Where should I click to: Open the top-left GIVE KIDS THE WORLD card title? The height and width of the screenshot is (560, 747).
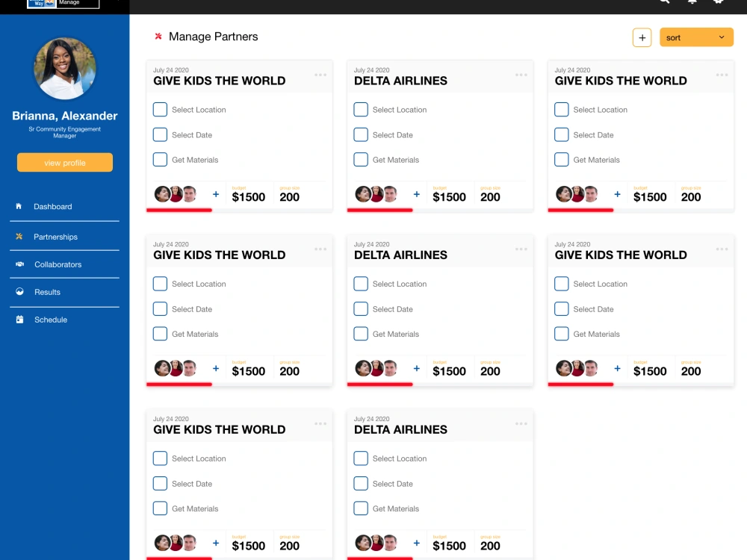pyautogui.click(x=219, y=81)
